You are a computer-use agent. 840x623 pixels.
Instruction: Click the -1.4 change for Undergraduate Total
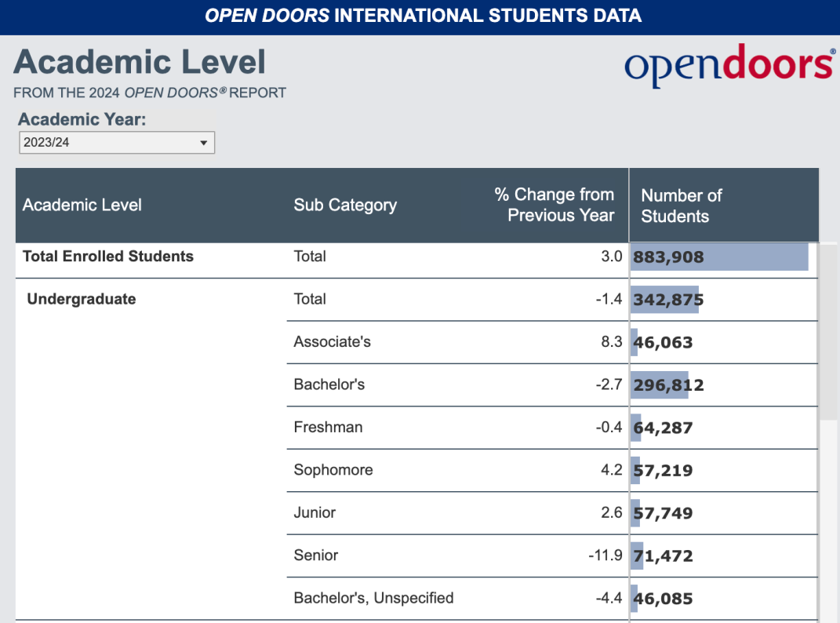[x=609, y=299]
